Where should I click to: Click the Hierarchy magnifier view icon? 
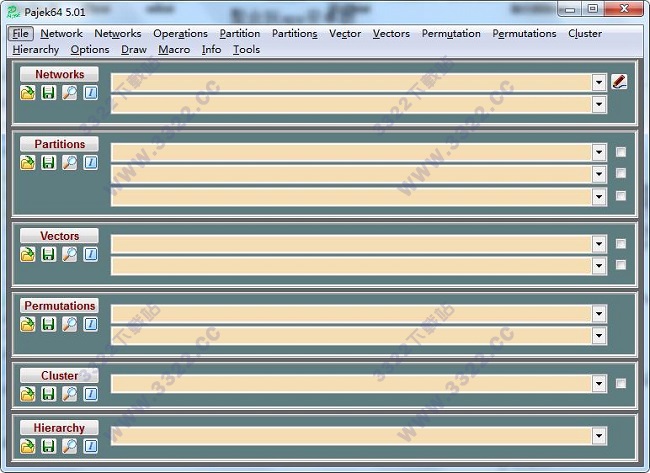tap(70, 446)
